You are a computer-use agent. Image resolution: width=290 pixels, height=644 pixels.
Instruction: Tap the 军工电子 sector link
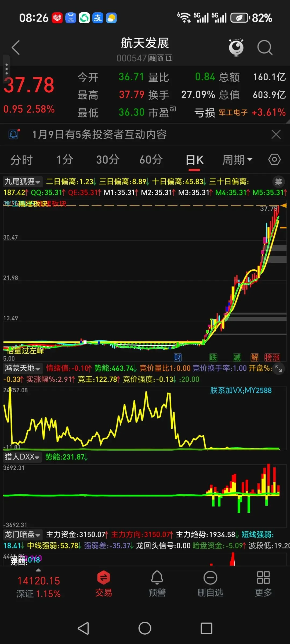coord(233,112)
